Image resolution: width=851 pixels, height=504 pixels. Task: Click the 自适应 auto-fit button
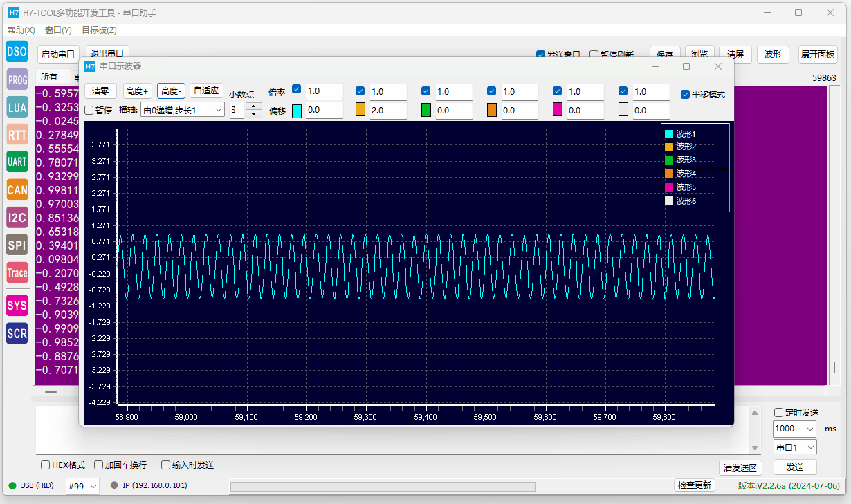[206, 91]
